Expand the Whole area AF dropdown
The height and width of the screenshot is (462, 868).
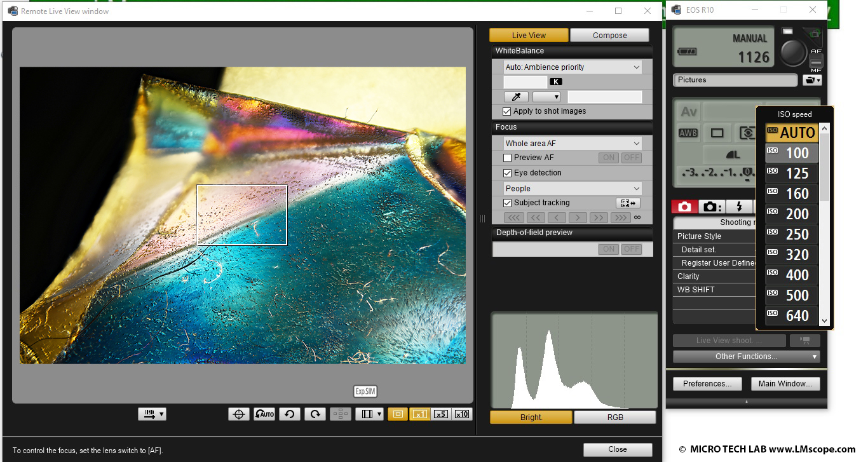tap(573, 144)
